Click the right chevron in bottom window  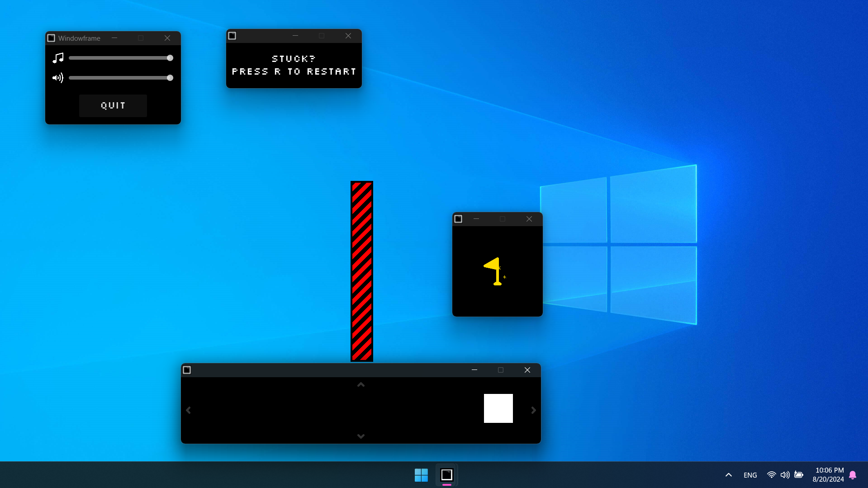533,410
